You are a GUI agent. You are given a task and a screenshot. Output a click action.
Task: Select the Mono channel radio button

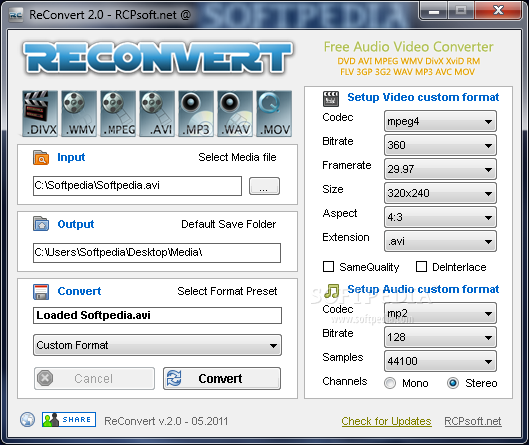coord(390,383)
